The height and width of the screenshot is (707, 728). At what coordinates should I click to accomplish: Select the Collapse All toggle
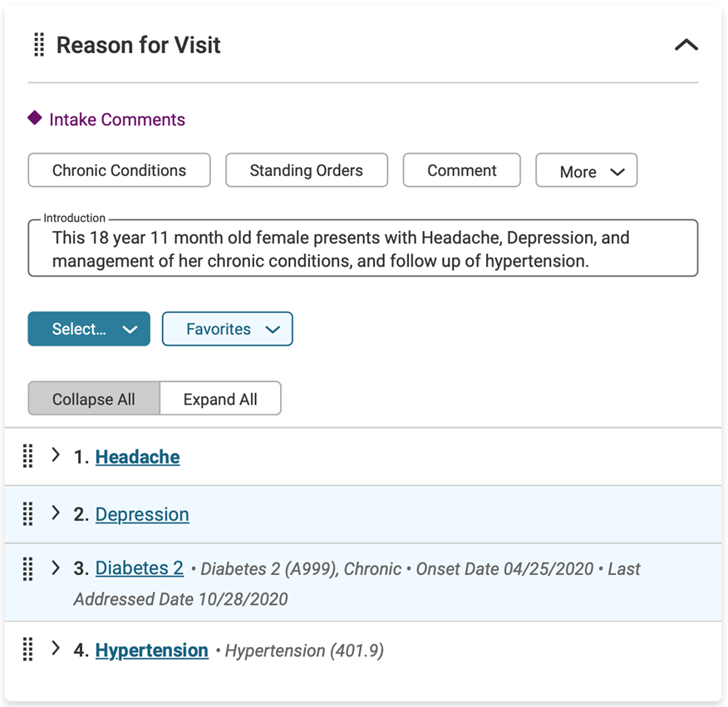94,399
